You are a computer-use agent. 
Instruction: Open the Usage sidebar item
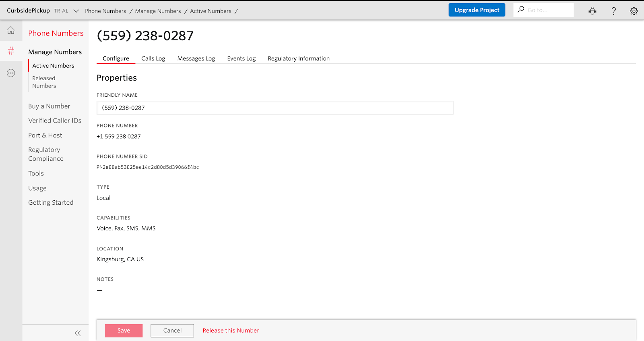37,188
